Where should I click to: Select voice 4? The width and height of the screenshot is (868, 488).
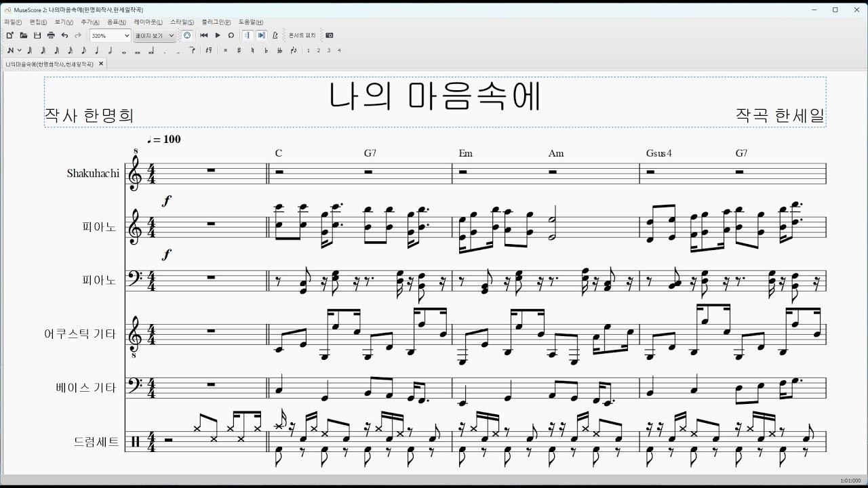click(339, 50)
